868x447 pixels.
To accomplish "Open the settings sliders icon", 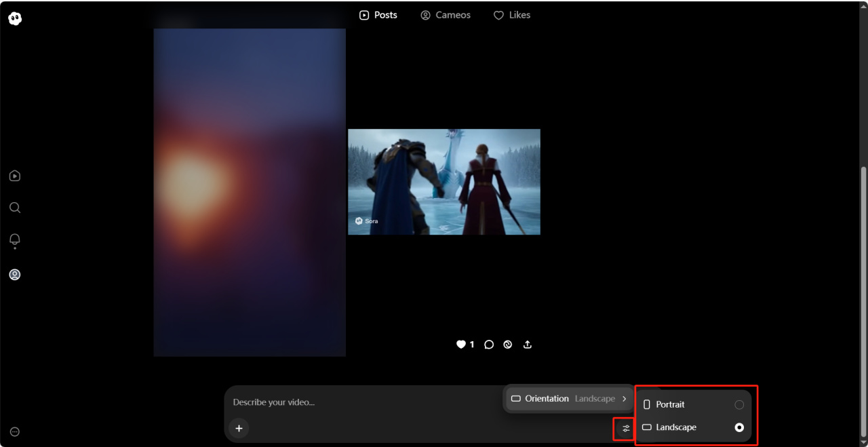I will coord(626,428).
